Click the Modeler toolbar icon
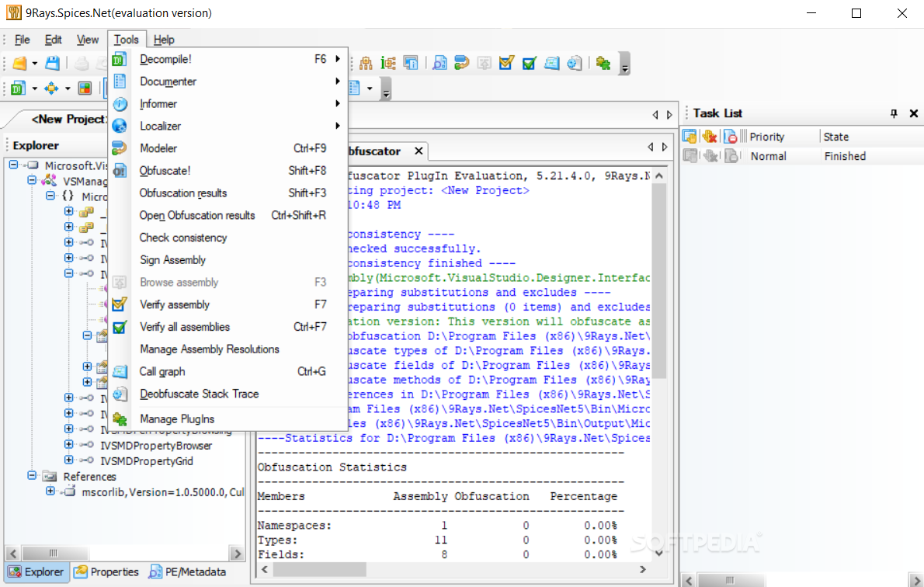The height and width of the screenshot is (587, 924). 462,63
